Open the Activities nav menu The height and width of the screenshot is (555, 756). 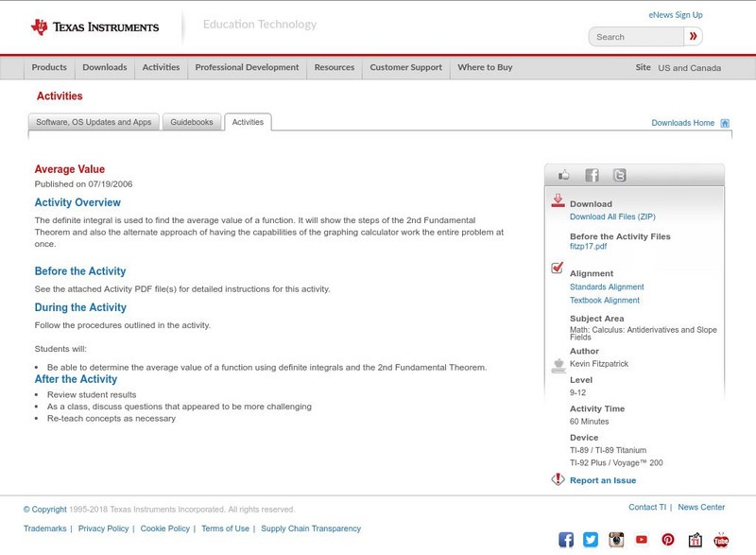[x=161, y=67]
